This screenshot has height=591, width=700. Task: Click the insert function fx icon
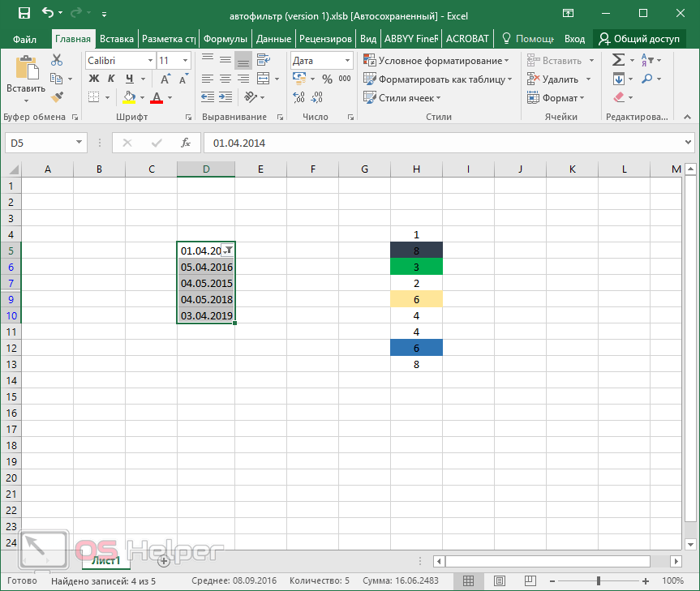(185, 143)
